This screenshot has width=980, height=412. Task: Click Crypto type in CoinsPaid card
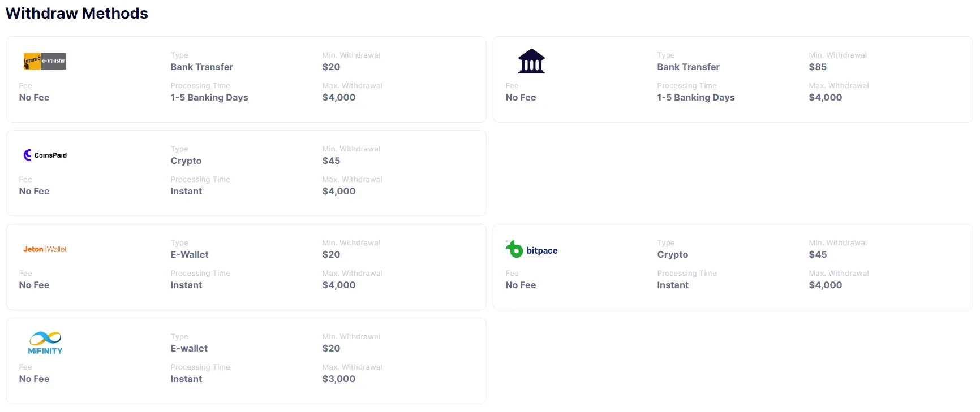pos(186,161)
